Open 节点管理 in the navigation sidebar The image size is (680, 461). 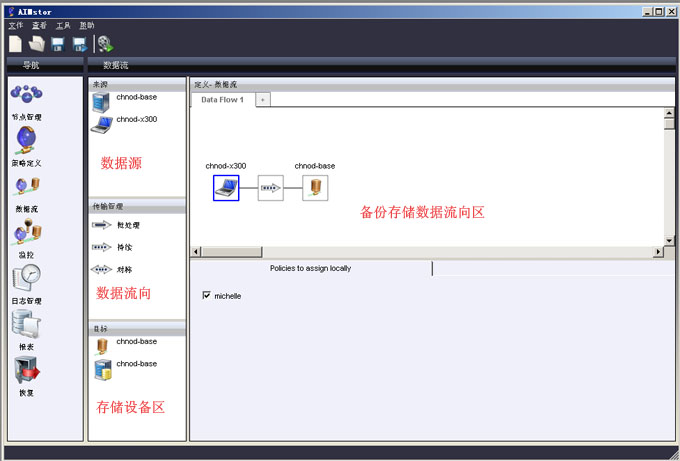26,96
